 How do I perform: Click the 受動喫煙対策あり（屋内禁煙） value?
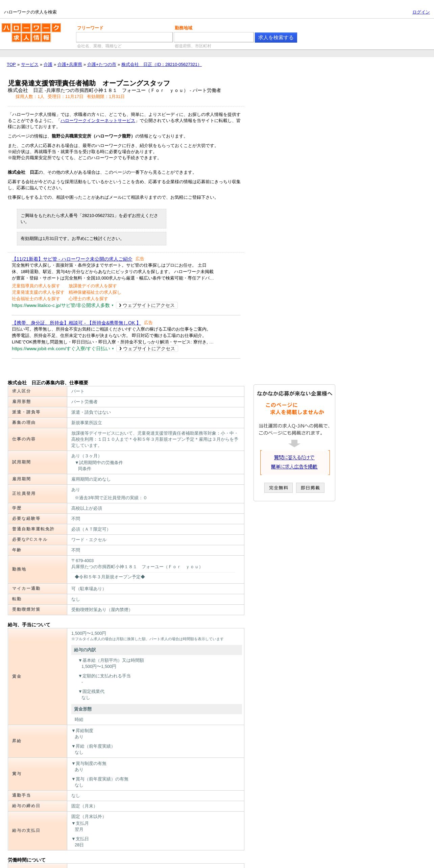102,610
